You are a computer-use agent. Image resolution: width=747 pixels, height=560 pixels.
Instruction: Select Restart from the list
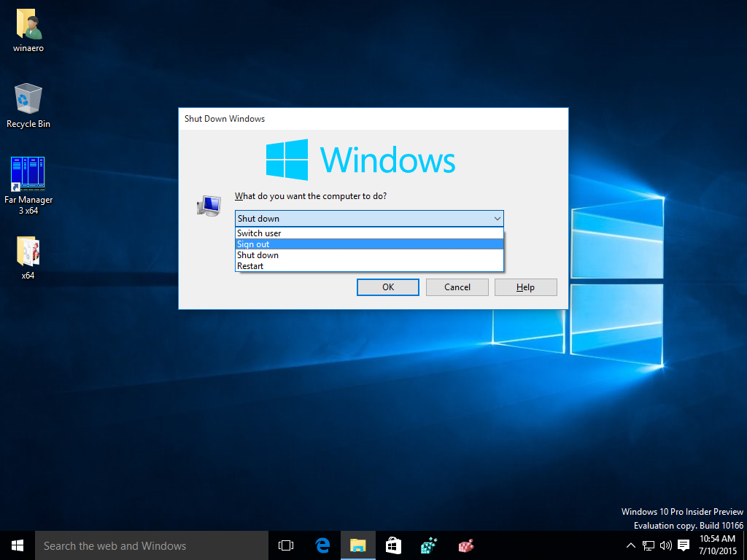250,266
